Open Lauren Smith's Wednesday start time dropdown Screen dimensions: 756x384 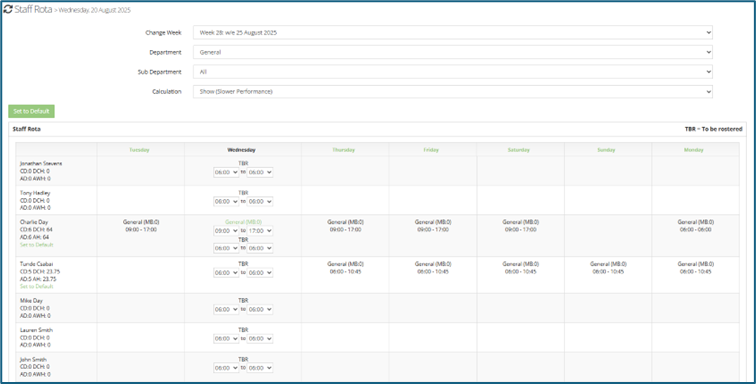pos(226,339)
